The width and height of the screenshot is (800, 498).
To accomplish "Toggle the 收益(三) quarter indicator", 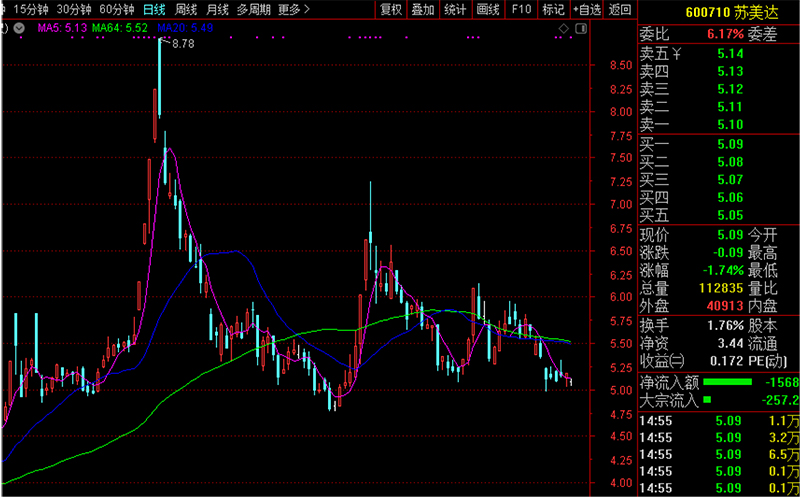I will (x=663, y=361).
